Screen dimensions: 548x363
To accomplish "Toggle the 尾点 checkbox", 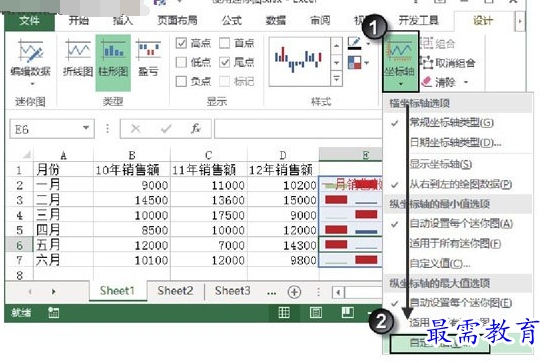I will pyautogui.click(x=224, y=63).
